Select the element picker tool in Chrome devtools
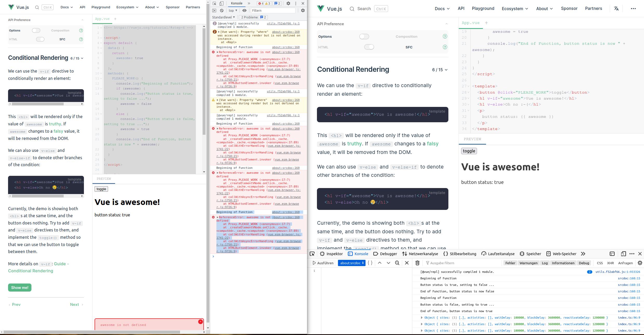The width and height of the screenshot is (644, 335). pyautogui.click(x=214, y=3)
